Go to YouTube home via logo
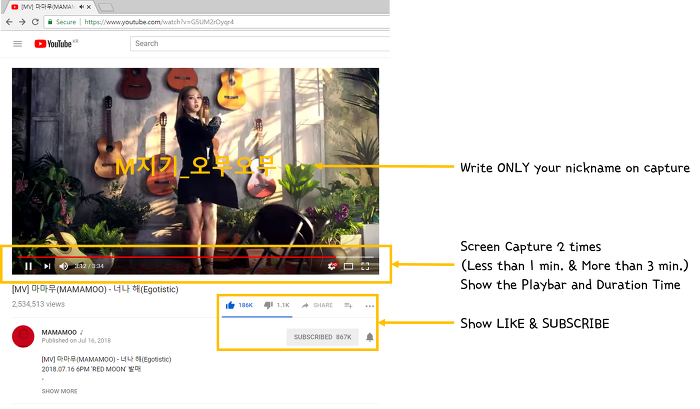The height and width of the screenshot is (409, 700). [x=54, y=44]
